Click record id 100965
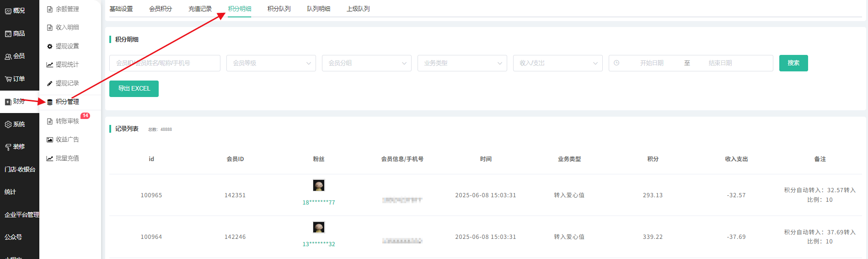The height and width of the screenshot is (259, 868). pos(151,195)
